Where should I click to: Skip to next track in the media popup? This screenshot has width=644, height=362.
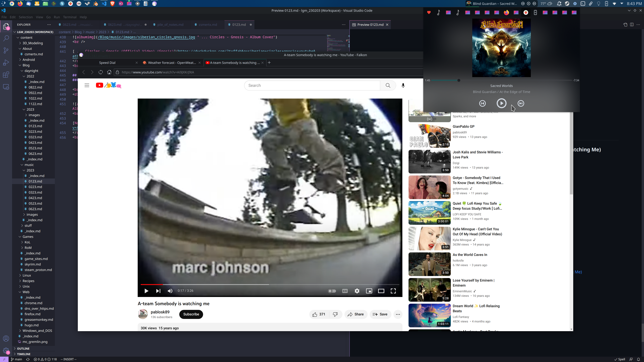[x=521, y=103]
